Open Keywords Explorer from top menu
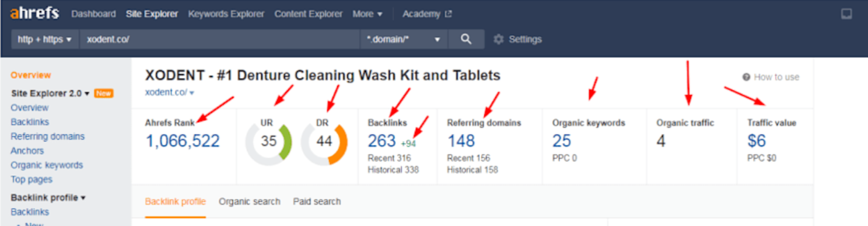 tap(226, 13)
